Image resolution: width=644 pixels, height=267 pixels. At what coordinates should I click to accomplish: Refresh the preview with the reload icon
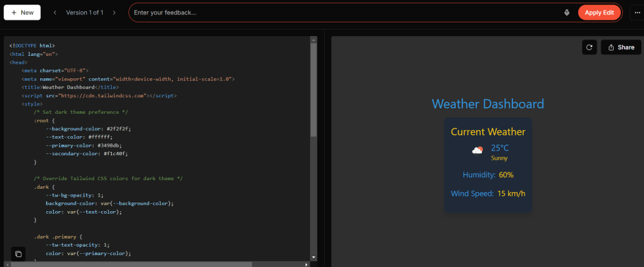[x=590, y=47]
